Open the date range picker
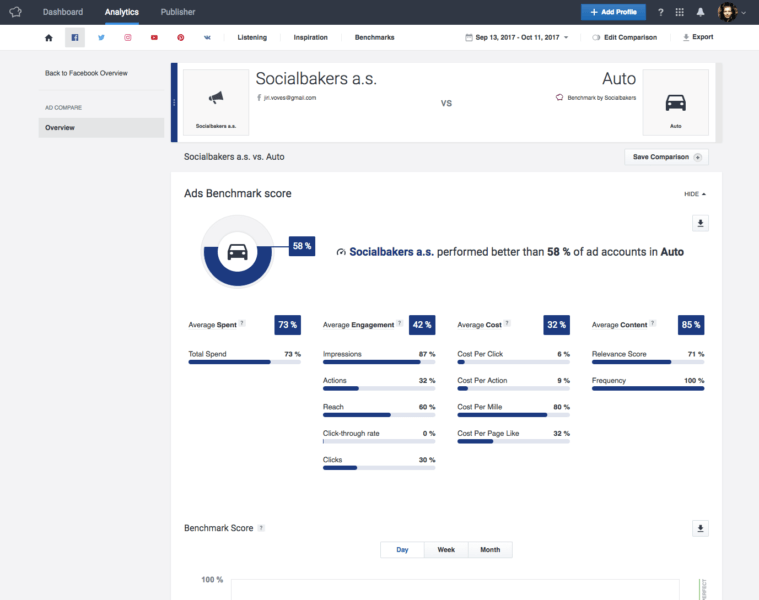The image size is (759, 600). 517,37
